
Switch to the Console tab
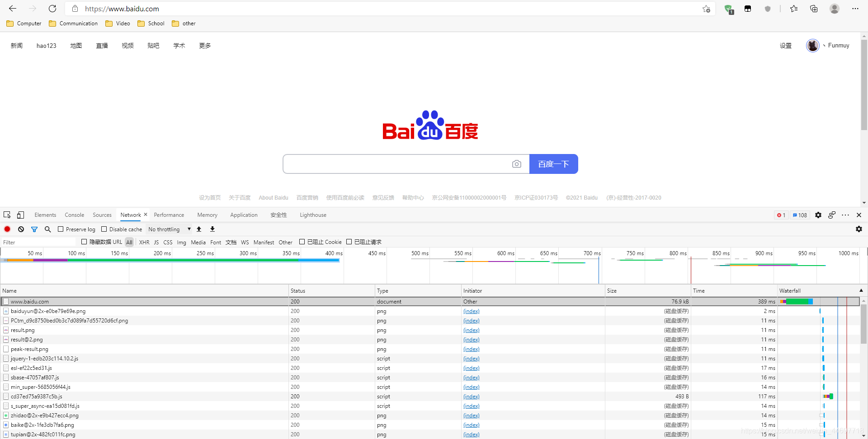tap(75, 215)
